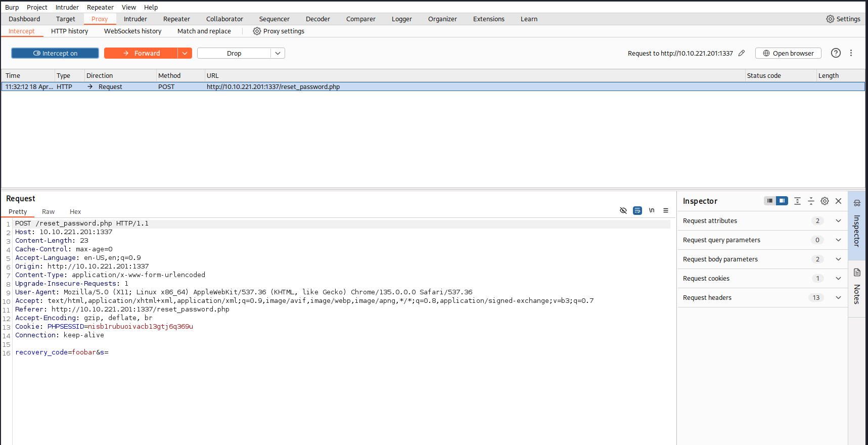868x445 pixels.
Task: Open the Drop options dropdown arrow
Action: tap(278, 53)
